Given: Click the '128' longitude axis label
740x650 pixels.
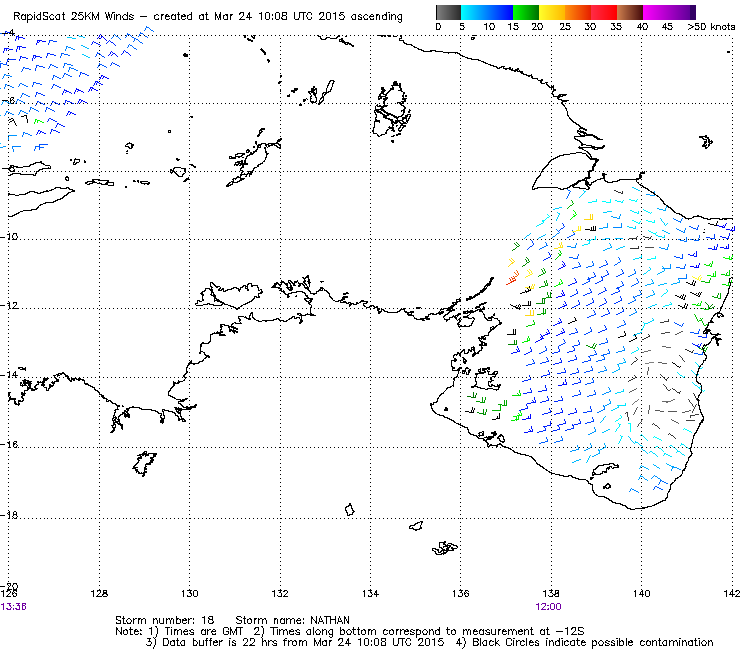Looking at the screenshot, I should (x=99, y=593).
